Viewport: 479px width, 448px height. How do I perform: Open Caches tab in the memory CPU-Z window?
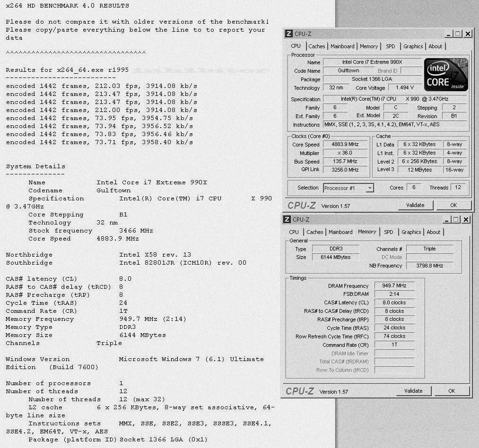click(314, 232)
